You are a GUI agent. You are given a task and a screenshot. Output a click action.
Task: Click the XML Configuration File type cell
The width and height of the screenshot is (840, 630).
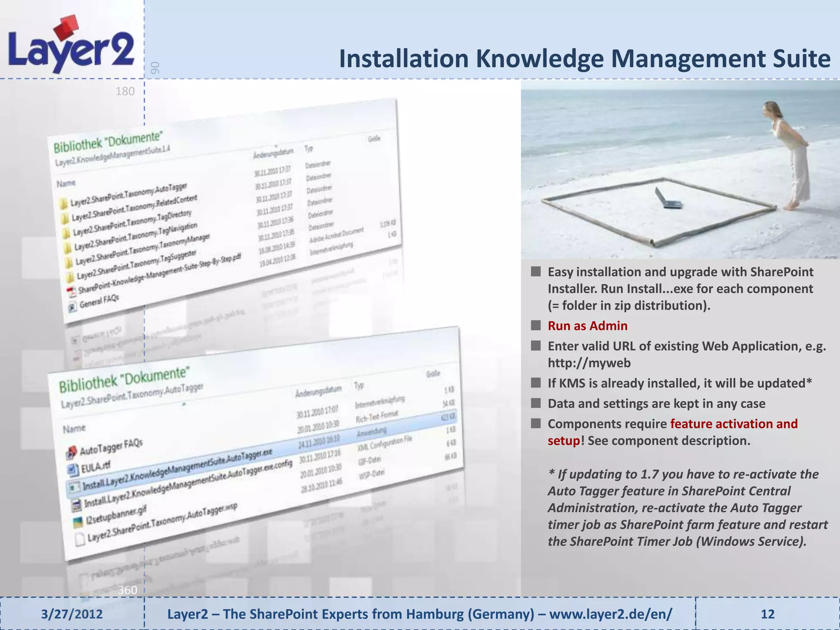coord(385,445)
